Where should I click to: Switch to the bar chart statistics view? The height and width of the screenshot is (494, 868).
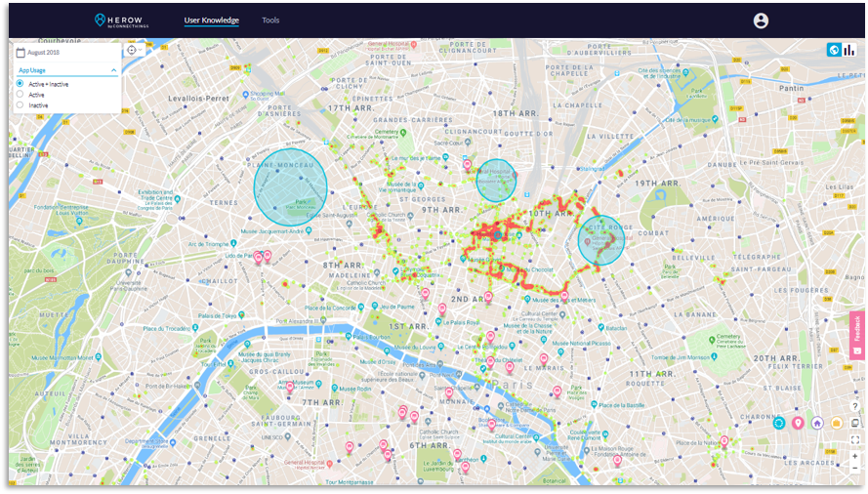[x=849, y=50]
